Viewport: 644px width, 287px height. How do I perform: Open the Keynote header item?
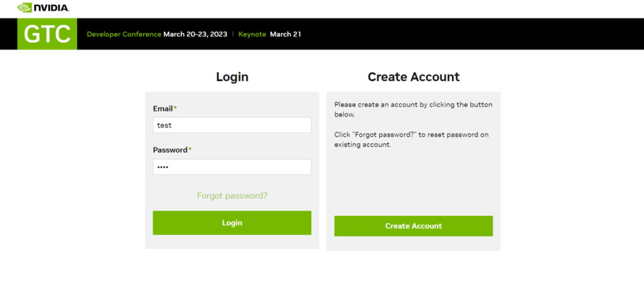pos(252,34)
